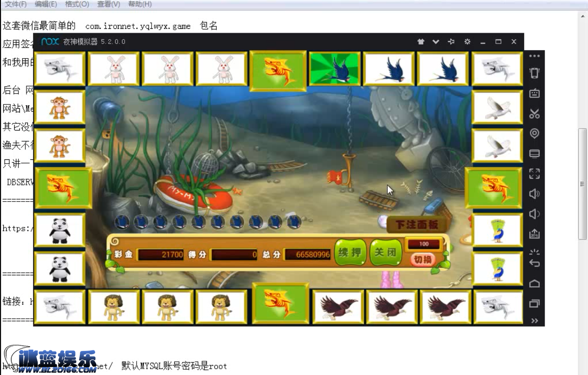Open Notepad 查看(V) menu

109,4
